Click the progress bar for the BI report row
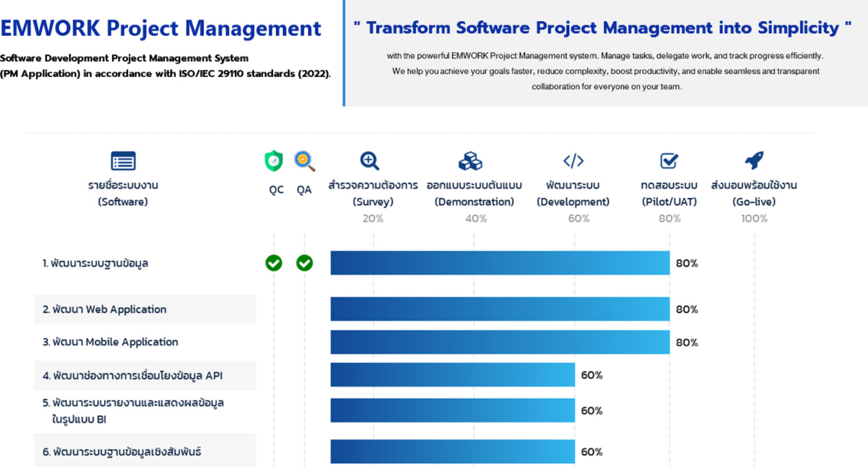 453,410
